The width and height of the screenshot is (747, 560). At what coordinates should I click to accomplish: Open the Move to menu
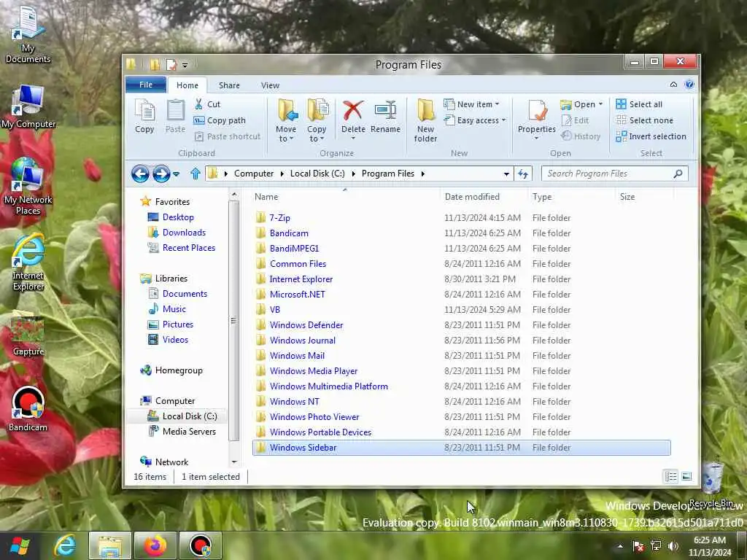click(x=286, y=120)
